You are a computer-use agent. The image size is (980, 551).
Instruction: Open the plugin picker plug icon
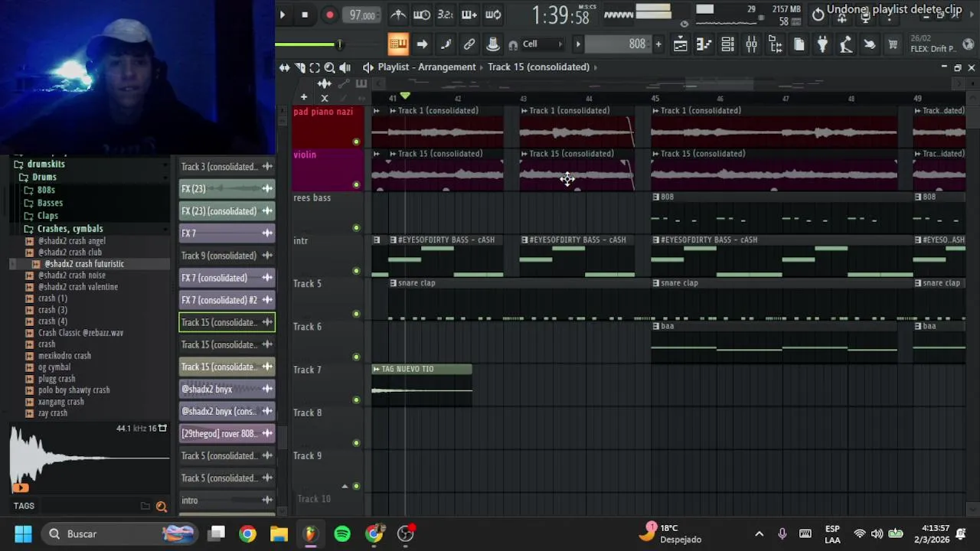coord(822,44)
